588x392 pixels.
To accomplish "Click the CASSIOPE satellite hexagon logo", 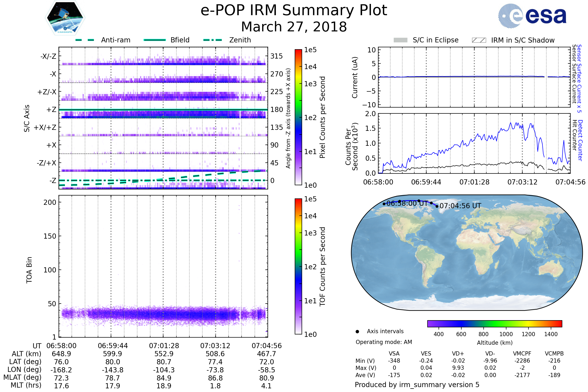I will pos(65,18).
